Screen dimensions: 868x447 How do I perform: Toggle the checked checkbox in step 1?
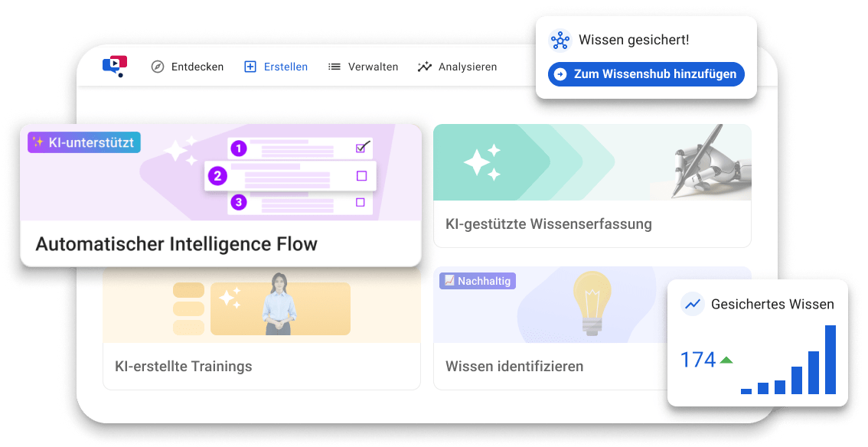pyautogui.click(x=362, y=148)
